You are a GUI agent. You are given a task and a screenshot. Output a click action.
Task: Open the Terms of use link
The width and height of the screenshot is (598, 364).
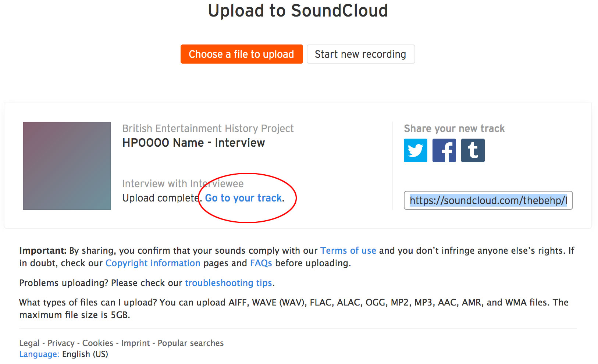pos(348,250)
